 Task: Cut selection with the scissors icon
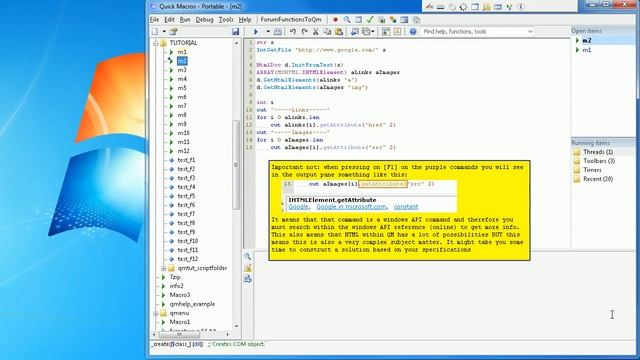tap(316, 32)
